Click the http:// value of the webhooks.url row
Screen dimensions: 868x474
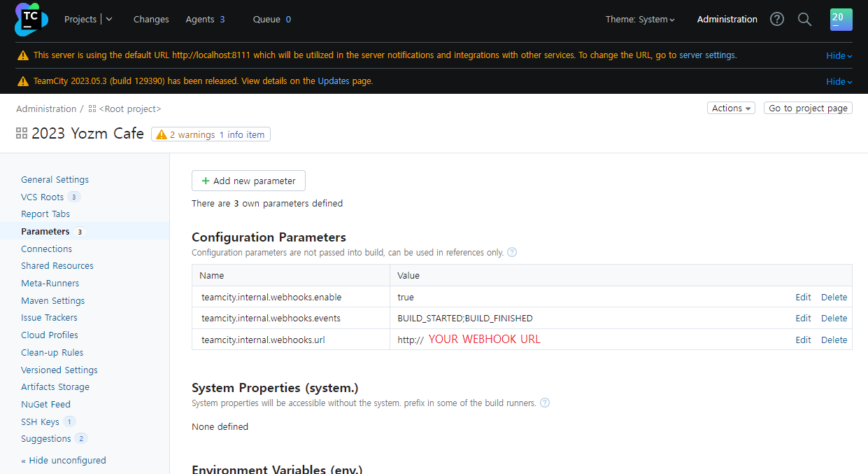pyautogui.click(x=411, y=340)
